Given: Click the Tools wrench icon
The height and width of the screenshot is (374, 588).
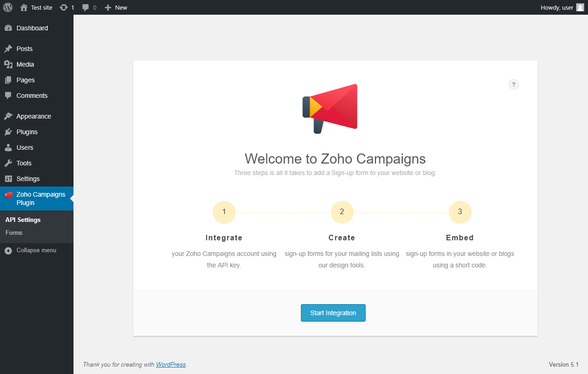Looking at the screenshot, I should [8, 163].
